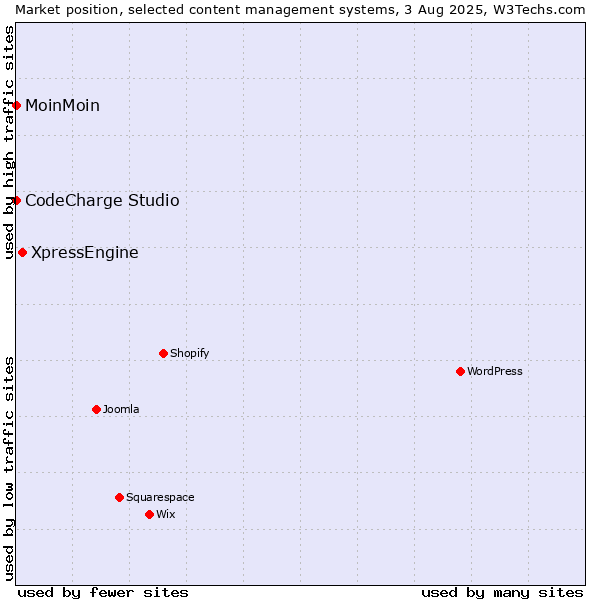This screenshot has width=600, height=600.
Task: Click the Squarespace red marker
Action: pos(119,497)
